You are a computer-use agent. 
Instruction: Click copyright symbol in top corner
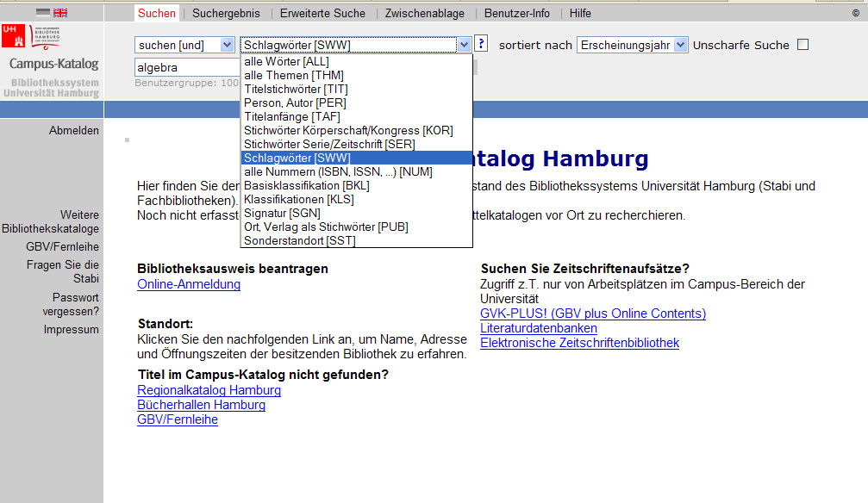coord(855,13)
